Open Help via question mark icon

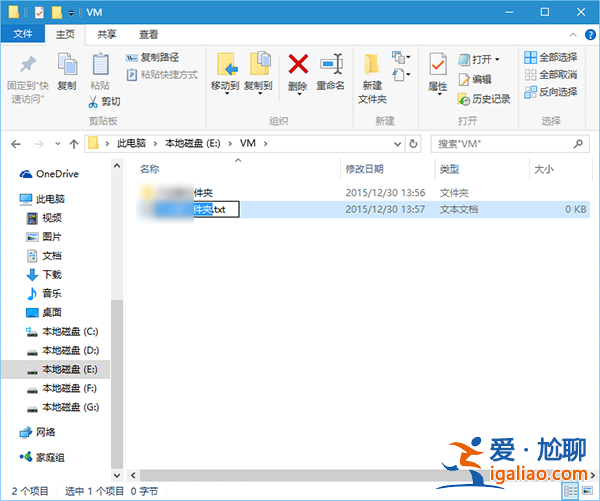590,35
